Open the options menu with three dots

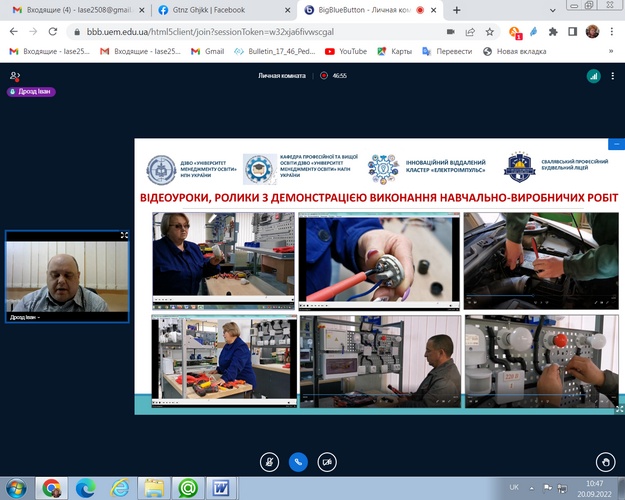[x=614, y=75]
